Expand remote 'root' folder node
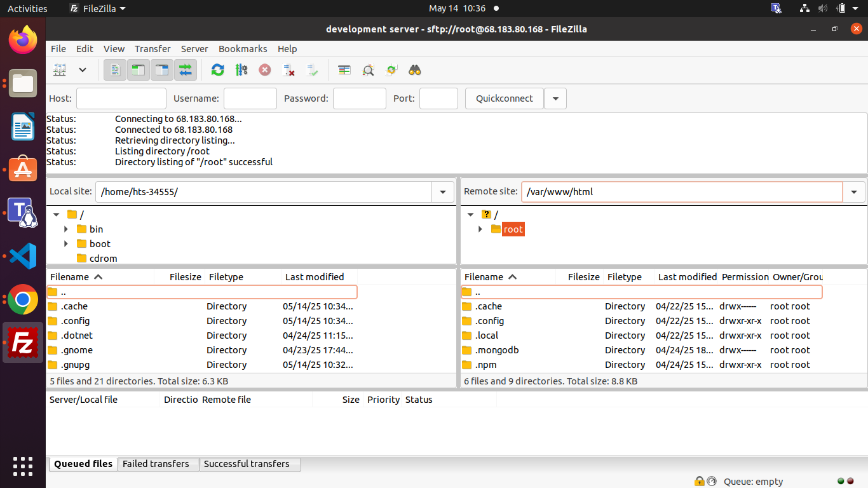 480,229
